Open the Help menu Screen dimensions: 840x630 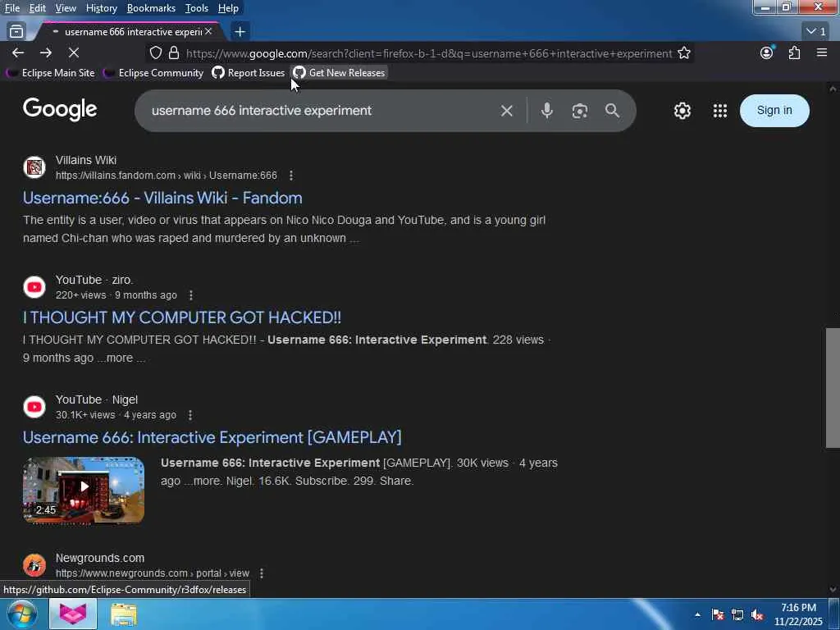click(228, 8)
